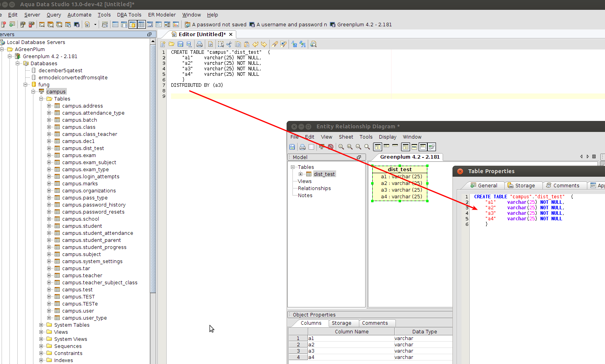605x364 pixels.
Task: Collapse Tables in the ER Model panel
Action: [293, 167]
